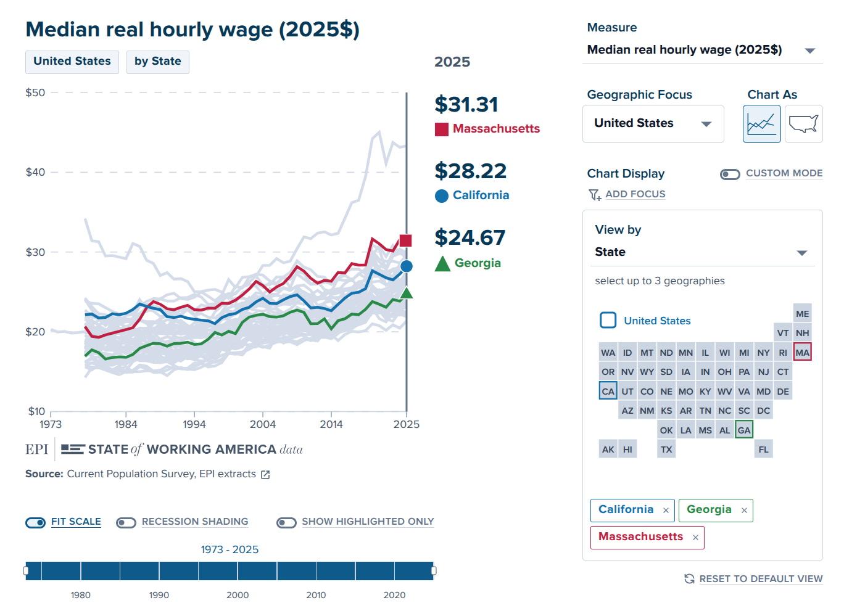The width and height of the screenshot is (844, 616).
Task: Enable recession shading toggle
Action: click(x=126, y=523)
